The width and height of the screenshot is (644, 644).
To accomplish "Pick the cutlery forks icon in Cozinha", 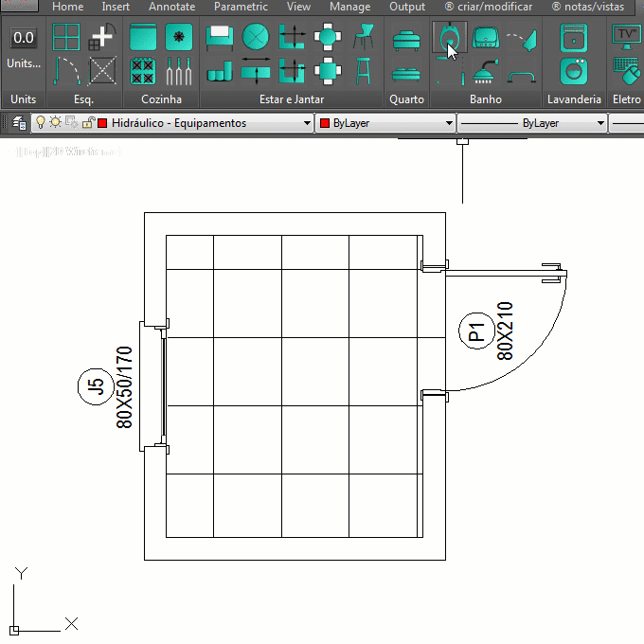I will pos(179,71).
